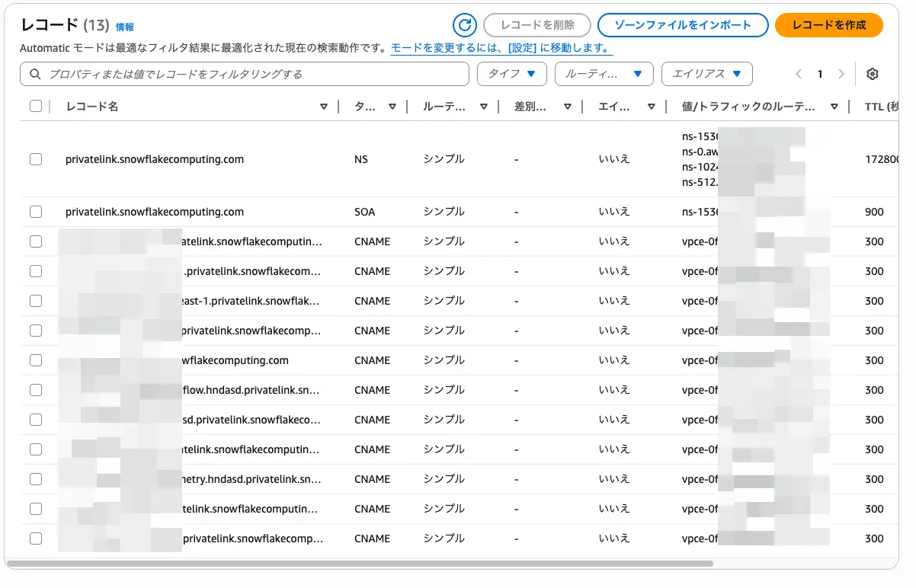
Task: Check the checkbox for the SOA record
Action: point(36,212)
